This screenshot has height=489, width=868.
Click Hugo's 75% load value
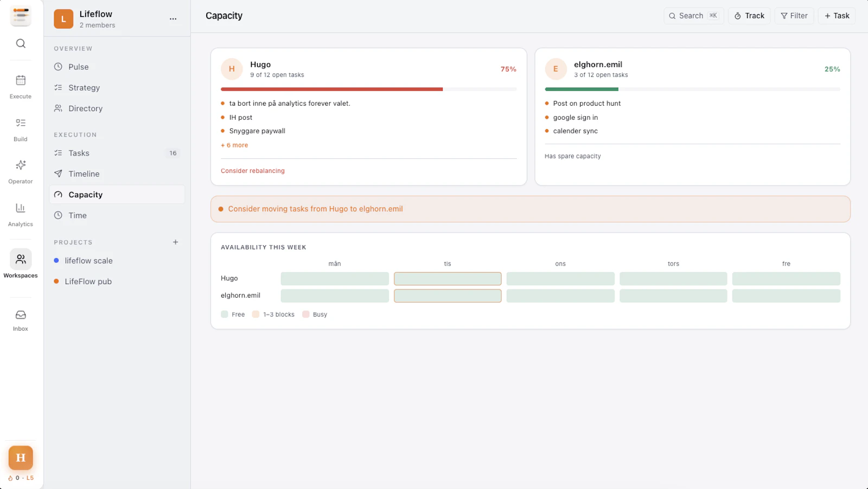(508, 69)
